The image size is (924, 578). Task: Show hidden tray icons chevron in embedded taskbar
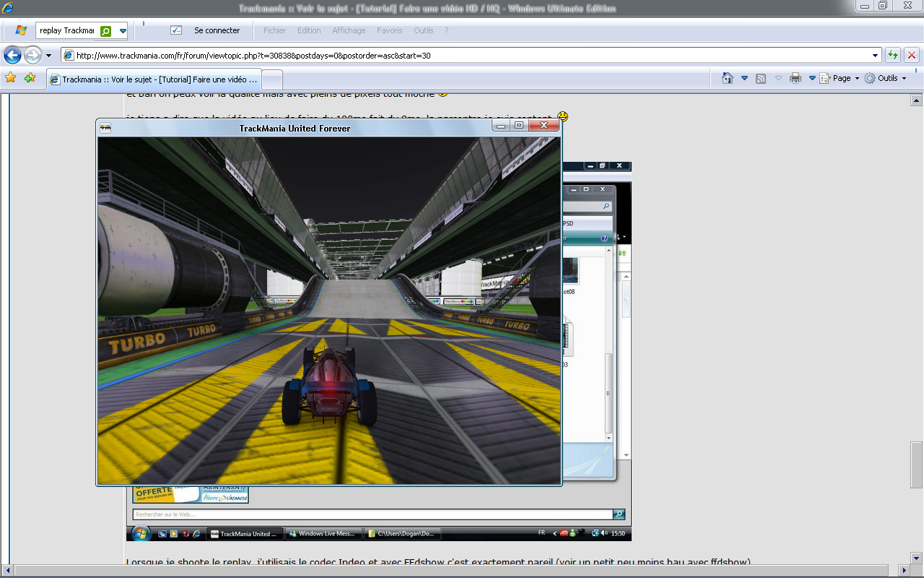[x=554, y=533]
